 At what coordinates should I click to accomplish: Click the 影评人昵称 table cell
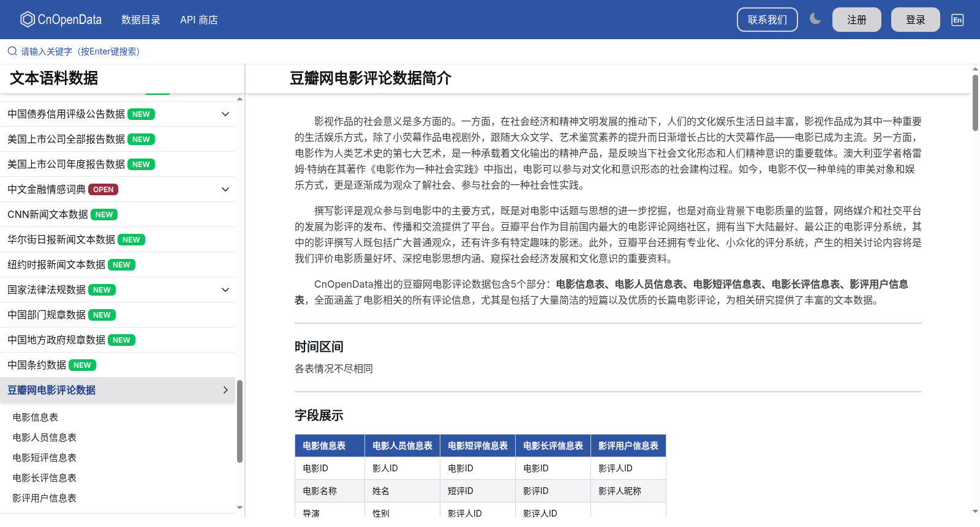(x=628, y=491)
